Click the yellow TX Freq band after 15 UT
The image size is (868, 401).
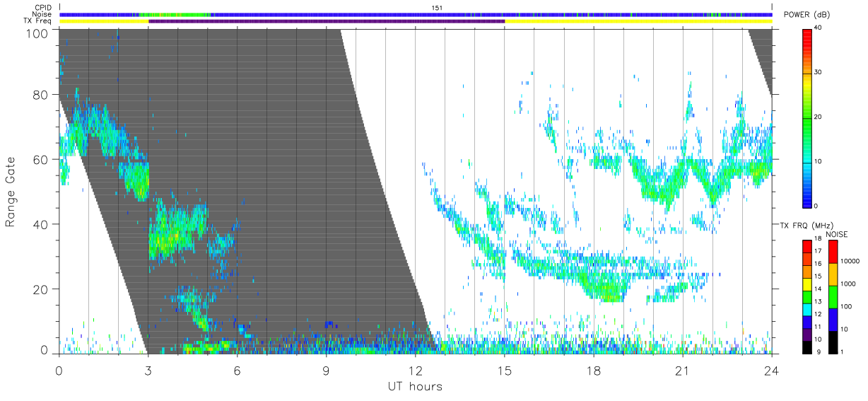(638, 21)
